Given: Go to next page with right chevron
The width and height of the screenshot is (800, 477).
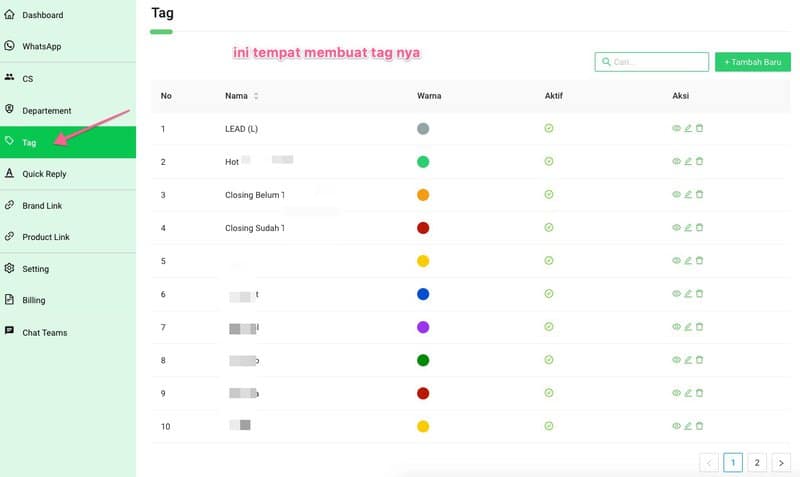Looking at the screenshot, I should (781, 462).
